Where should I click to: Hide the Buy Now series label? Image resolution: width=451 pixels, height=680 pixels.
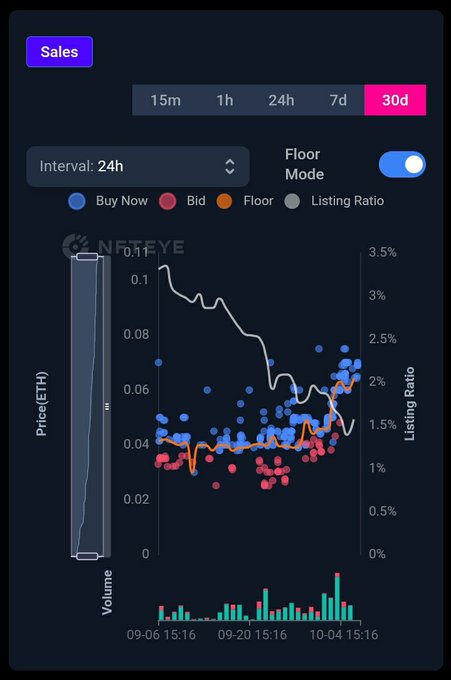(122, 201)
